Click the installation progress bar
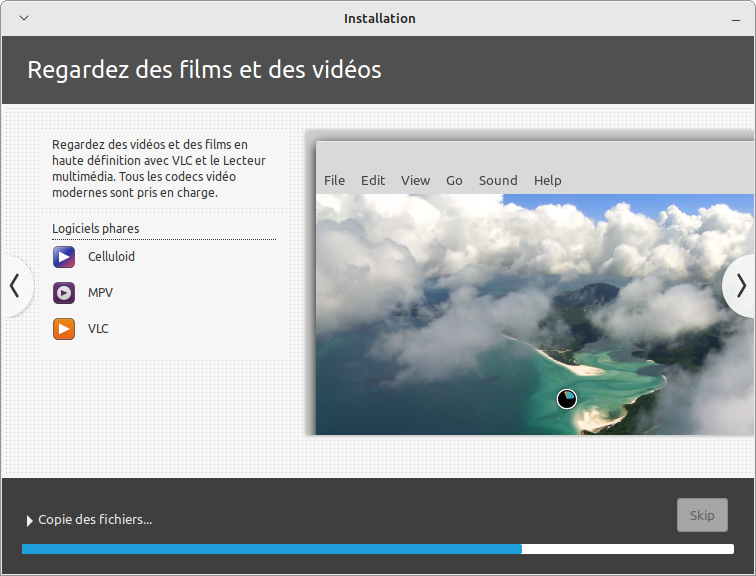 point(377,549)
